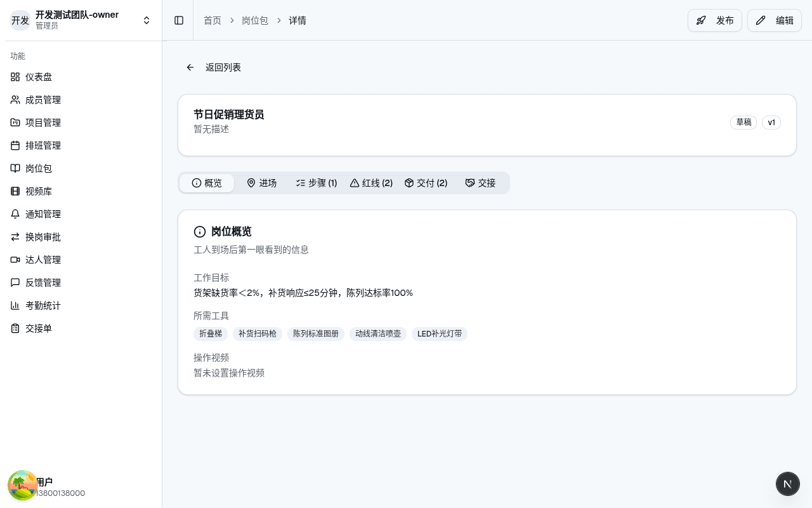Viewport: 812px width, 508px height.
Task: Open the 仪表盘 dashboard from the sidebar
Action: coord(39,77)
